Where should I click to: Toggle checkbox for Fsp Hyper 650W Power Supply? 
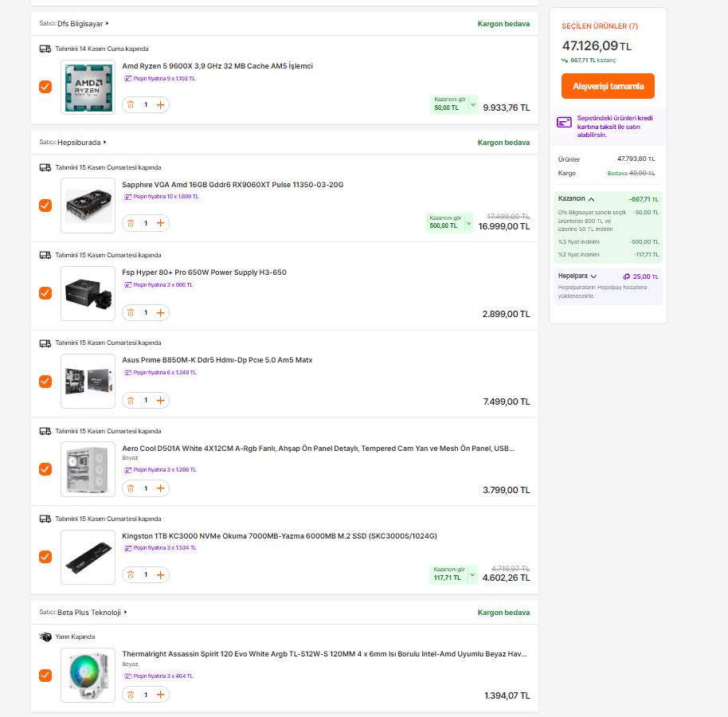pos(45,293)
